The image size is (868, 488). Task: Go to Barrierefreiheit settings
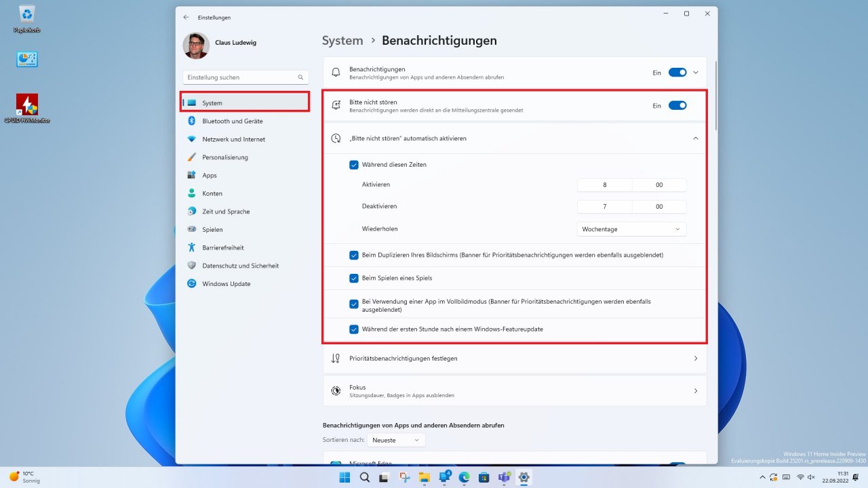click(x=245, y=247)
